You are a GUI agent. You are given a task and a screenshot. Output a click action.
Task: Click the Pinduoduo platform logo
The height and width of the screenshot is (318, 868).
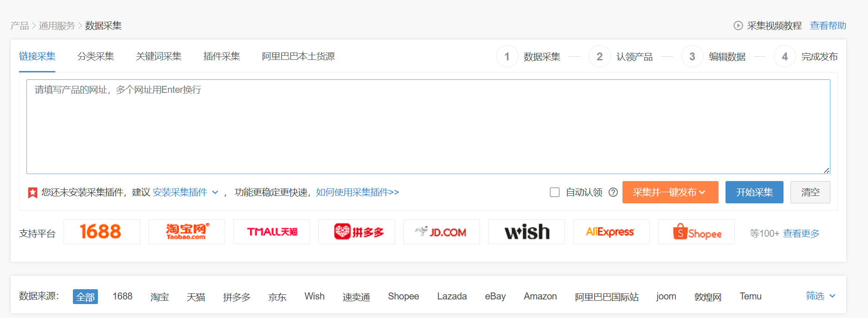coord(356,232)
